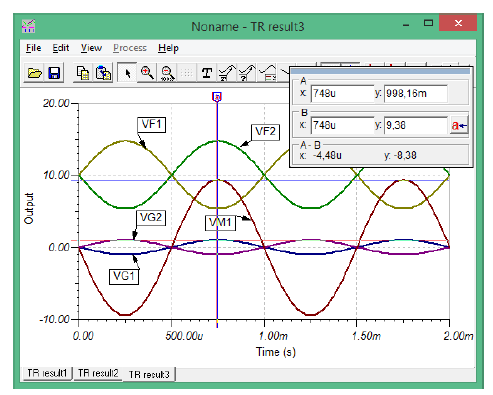
Task: Click the 2.00m time axis label
Action: click(458, 336)
